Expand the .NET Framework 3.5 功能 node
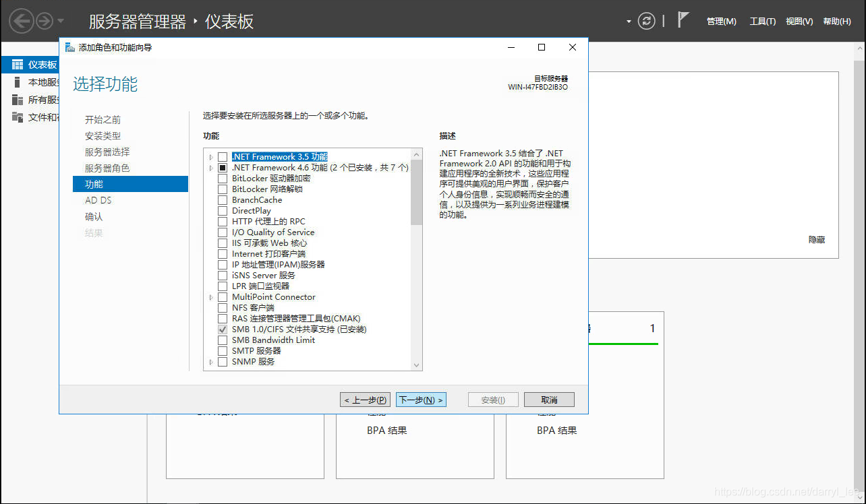 pyautogui.click(x=211, y=157)
